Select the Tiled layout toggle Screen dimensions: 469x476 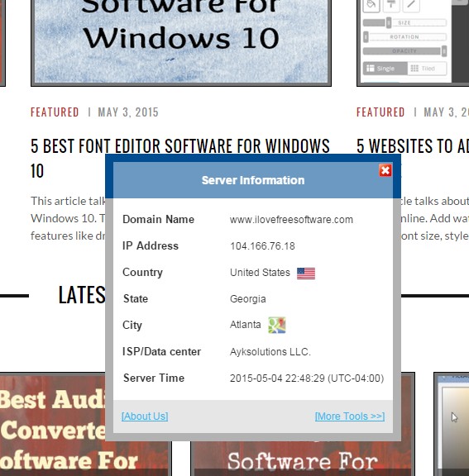[x=427, y=69]
